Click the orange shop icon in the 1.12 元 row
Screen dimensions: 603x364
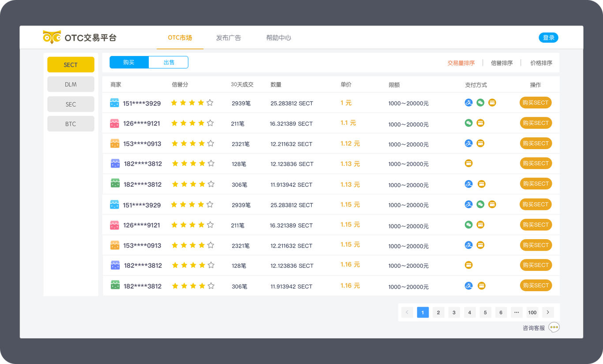point(115,143)
